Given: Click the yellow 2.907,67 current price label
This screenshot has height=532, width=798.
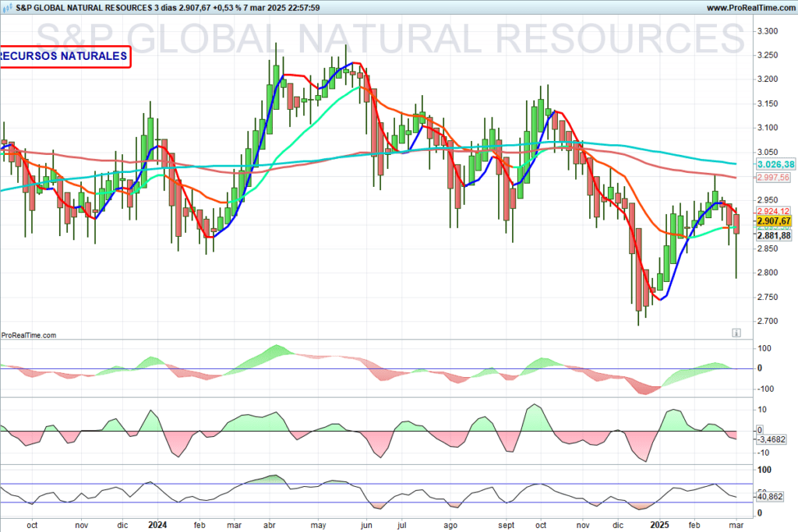Looking at the screenshot, I should tap(774, 220).
